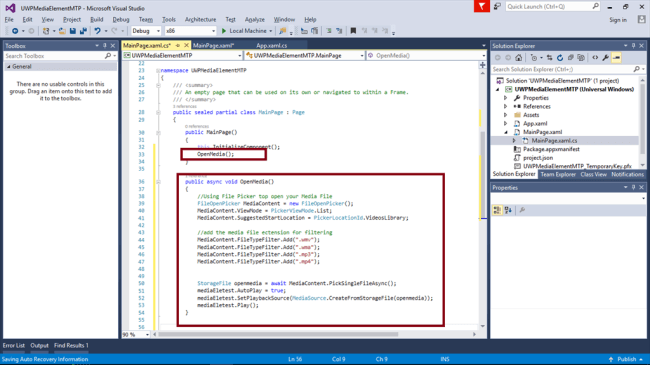Toggle auto-hide pin on the Solution Explorer panel
650x365 pixels.
click(633, 46)
